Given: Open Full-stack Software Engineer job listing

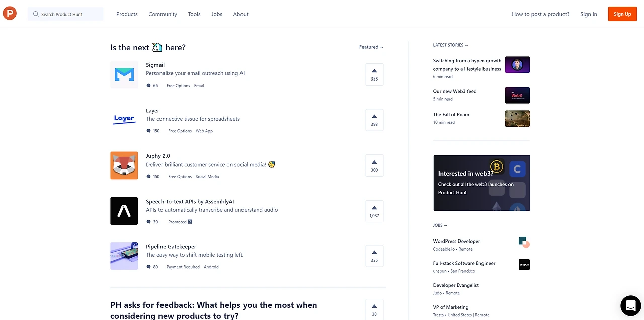Looking at the screenshot, I should (464, 263).
